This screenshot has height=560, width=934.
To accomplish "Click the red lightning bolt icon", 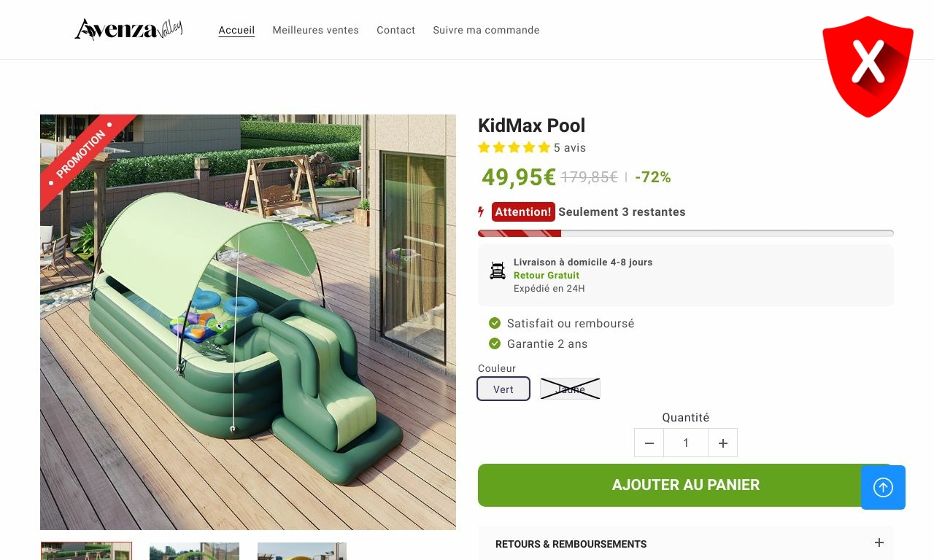I will (481, 212).
